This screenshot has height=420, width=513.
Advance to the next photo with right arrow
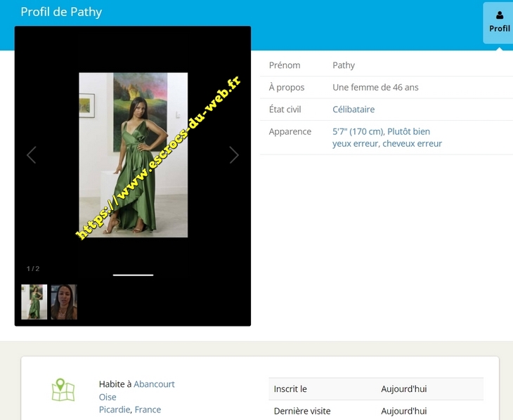(234, 155)
